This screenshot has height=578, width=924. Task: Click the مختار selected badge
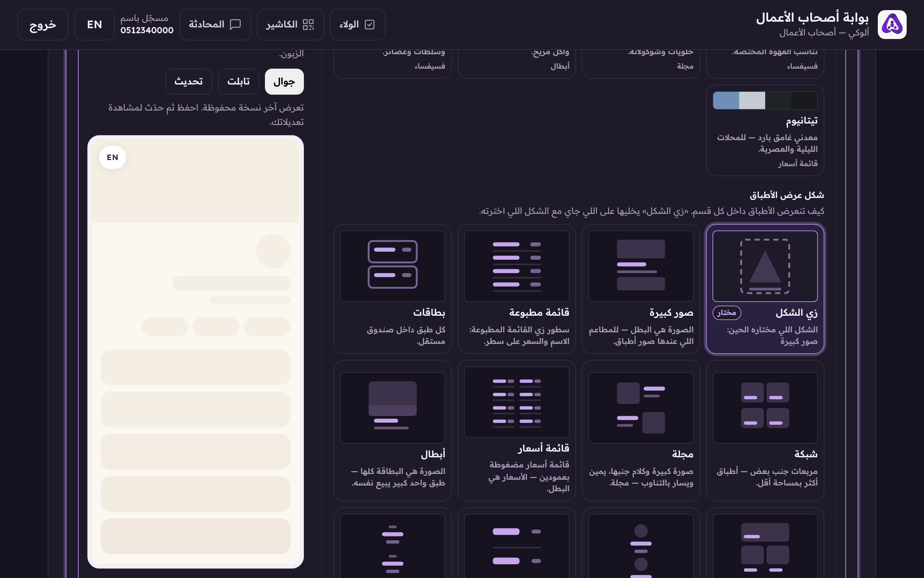[727, 313]
